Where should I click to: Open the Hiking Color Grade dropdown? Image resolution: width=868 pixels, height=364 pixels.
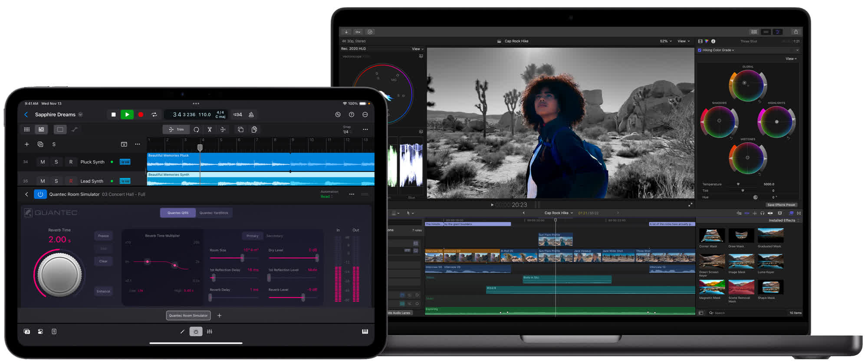(x=719, y=50)
